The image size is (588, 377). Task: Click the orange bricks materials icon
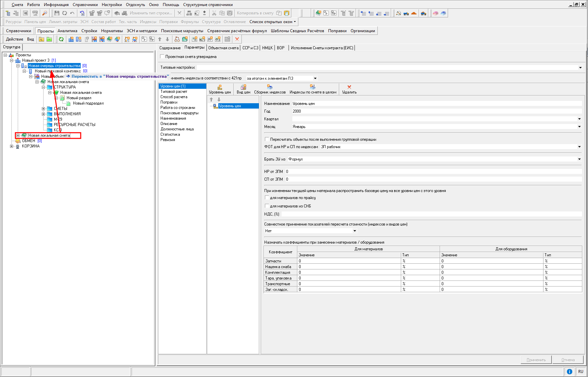pyautogui.click(x=414, y=13)
